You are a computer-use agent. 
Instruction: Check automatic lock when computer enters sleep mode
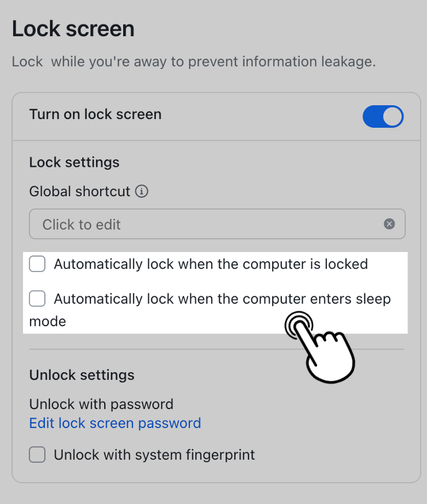[37, 299]
